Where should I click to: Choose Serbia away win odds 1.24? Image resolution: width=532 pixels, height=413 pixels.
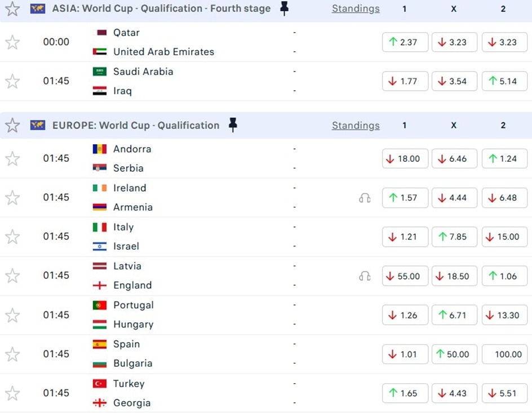504,159
